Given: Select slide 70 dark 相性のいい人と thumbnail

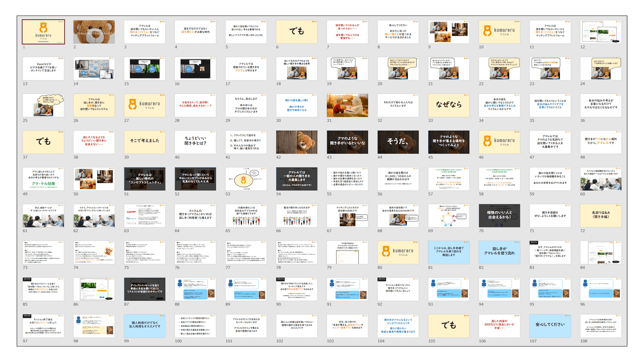Looking at the screenshot, I should (499, 216).
